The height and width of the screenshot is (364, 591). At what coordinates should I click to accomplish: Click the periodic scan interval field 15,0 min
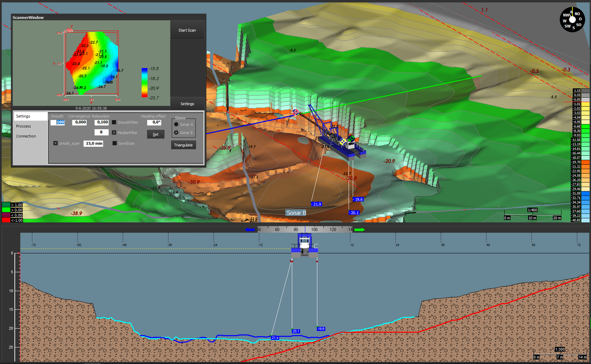pyautogui.click(x=93, y=144)
